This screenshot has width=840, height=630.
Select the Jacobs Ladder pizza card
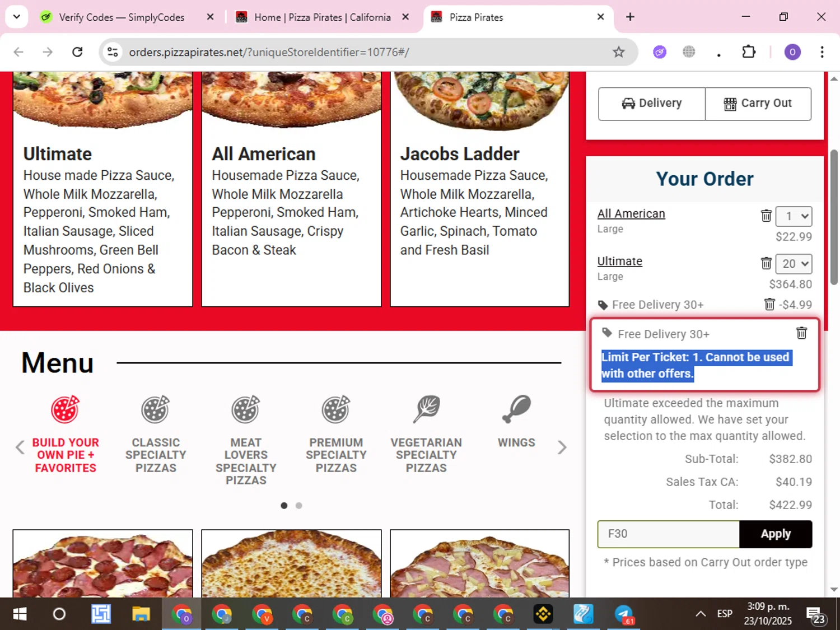[479, 189]
